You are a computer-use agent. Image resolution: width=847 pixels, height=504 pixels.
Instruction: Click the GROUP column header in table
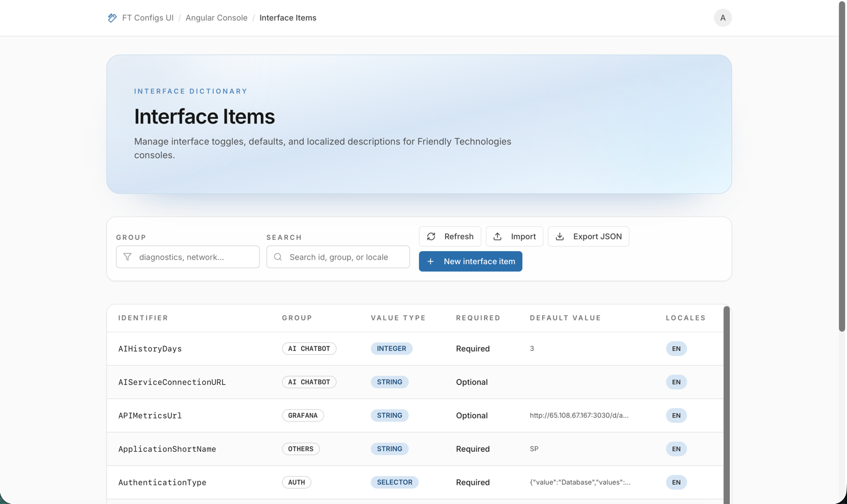coord(297,318)
